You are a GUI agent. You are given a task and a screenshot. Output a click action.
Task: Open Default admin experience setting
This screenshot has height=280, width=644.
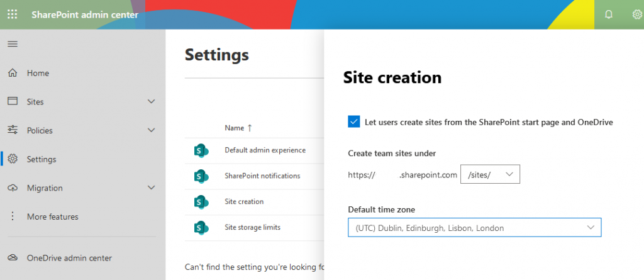[265, 150]
